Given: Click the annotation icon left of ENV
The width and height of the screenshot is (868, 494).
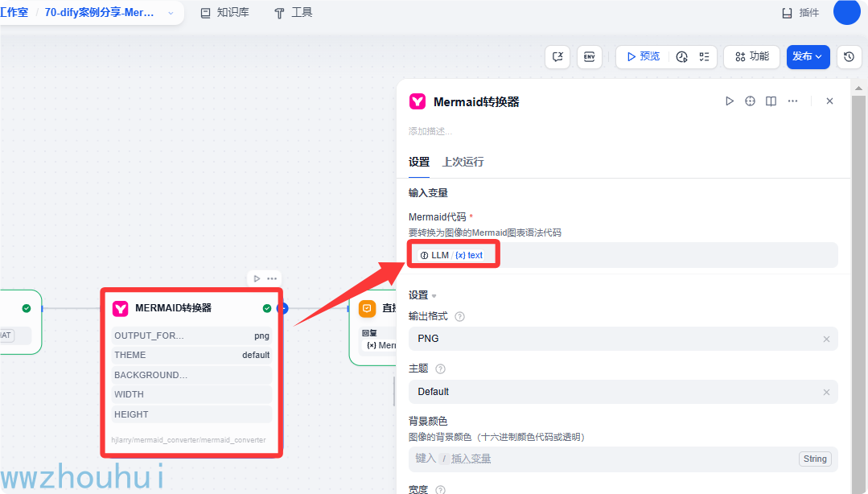Looking at the screenshot, I should coord(557,56).
